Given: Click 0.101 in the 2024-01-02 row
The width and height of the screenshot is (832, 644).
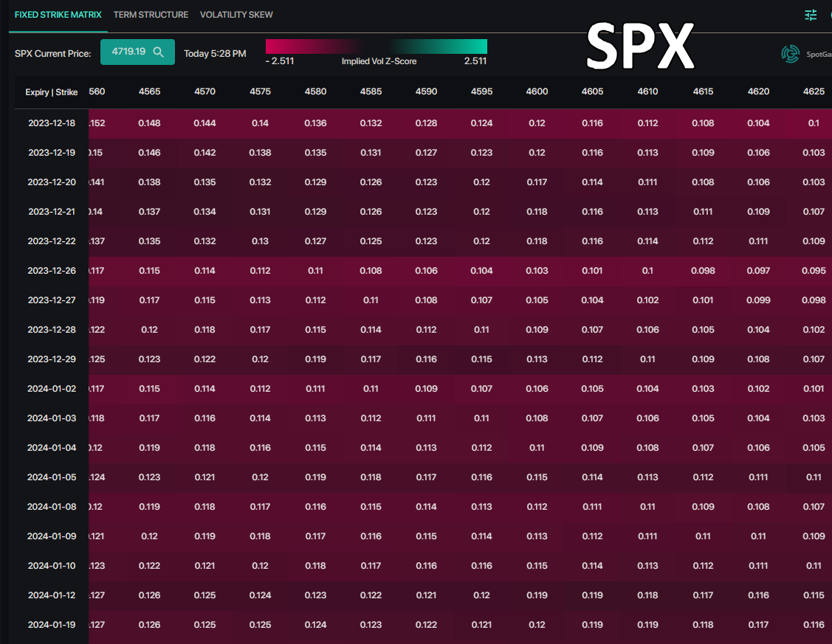Looking at the screenshot, I should pyautogui.click(x=814, y=389).
